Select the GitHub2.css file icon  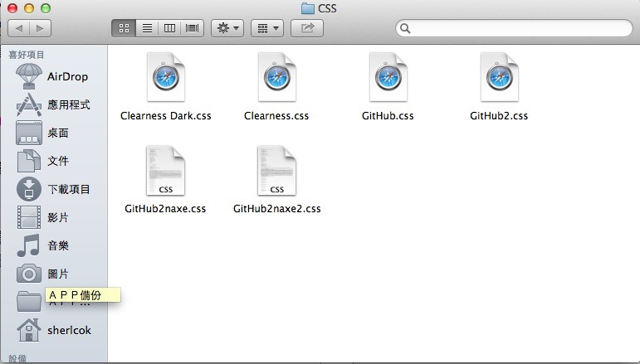click(499, 77)
